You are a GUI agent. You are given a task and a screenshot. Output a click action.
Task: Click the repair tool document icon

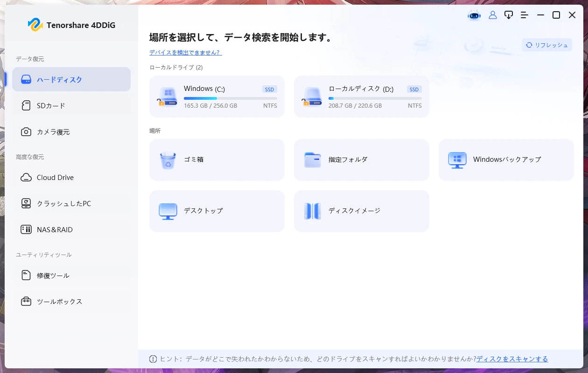point(27,275)
